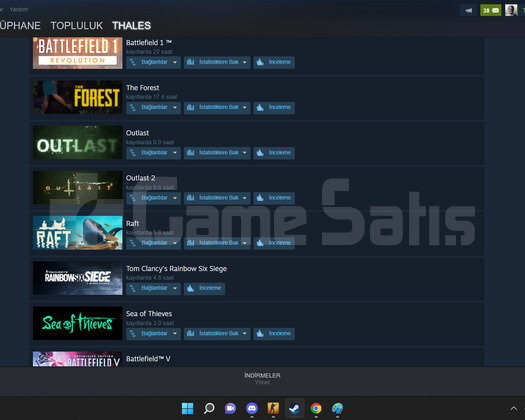Open the Chat app in taskbar
525x420 pixels.
click(230, 408)
